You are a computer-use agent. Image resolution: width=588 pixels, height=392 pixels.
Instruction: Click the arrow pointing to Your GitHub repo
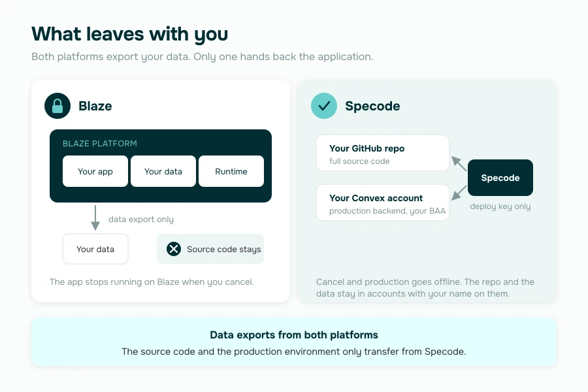[459, 163]
